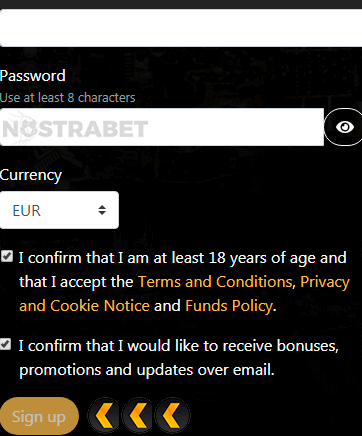Show password with the eye icon
The width and height of the screenshot is (362, 436).
pos(344,127)
